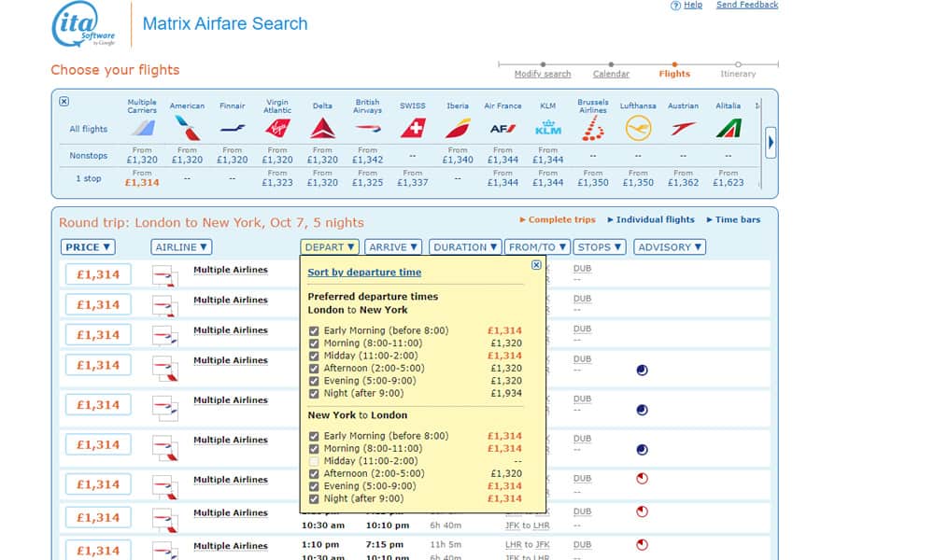Click the 1 stop row label

[x=88, y=178]
